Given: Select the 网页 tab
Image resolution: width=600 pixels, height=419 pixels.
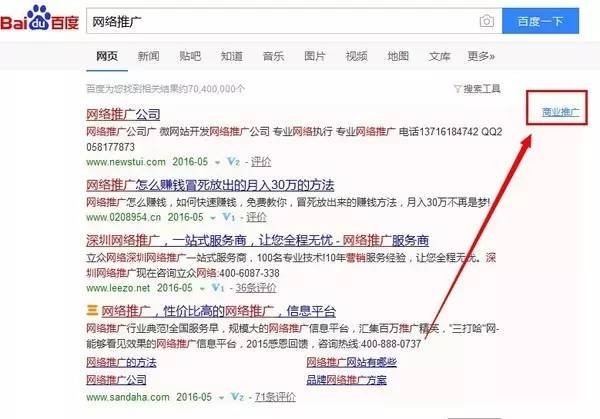Looking at the screenshot, I should coord(107,56).
